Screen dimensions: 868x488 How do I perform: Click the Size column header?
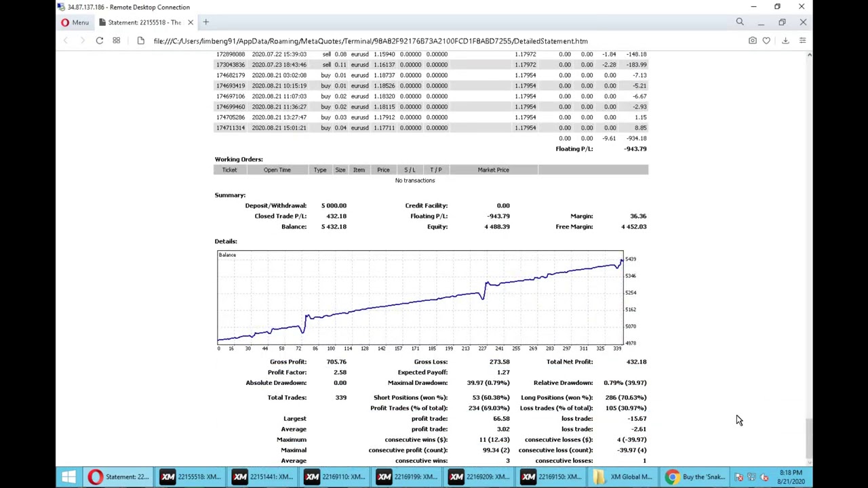(x=340, y=170)
